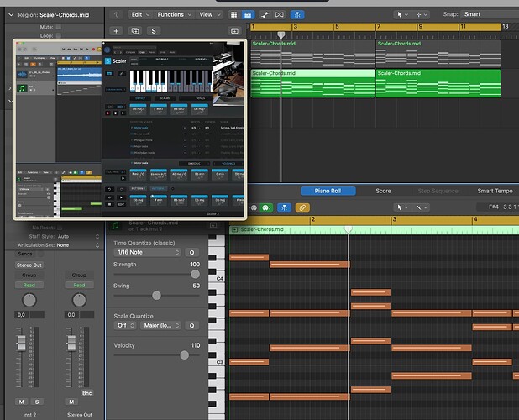This screenshot has width=519, height=420.
Task: Toggle the gray MIDI In icon
Action: click(254, 207)
